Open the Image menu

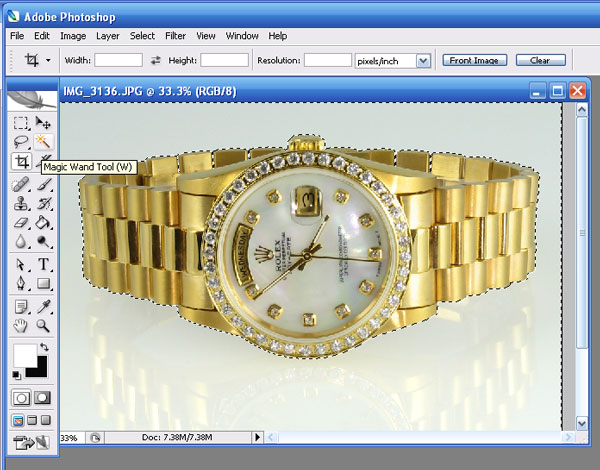click(x=73, y=36)
